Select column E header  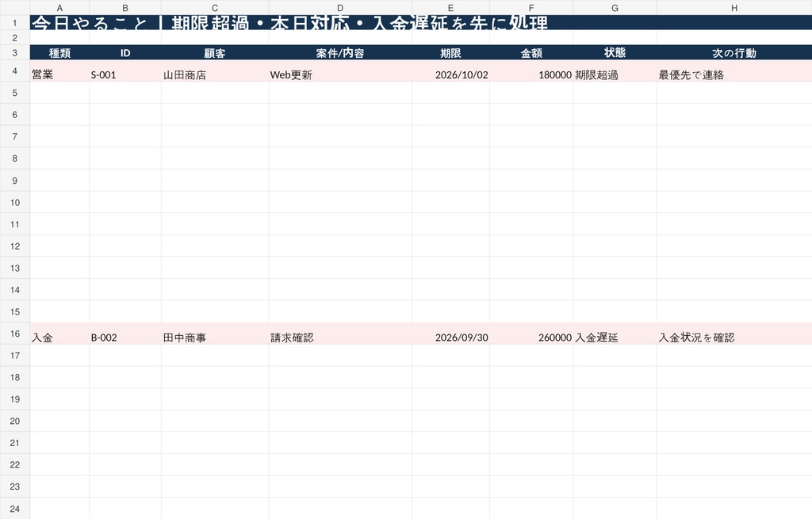(450, 8)
